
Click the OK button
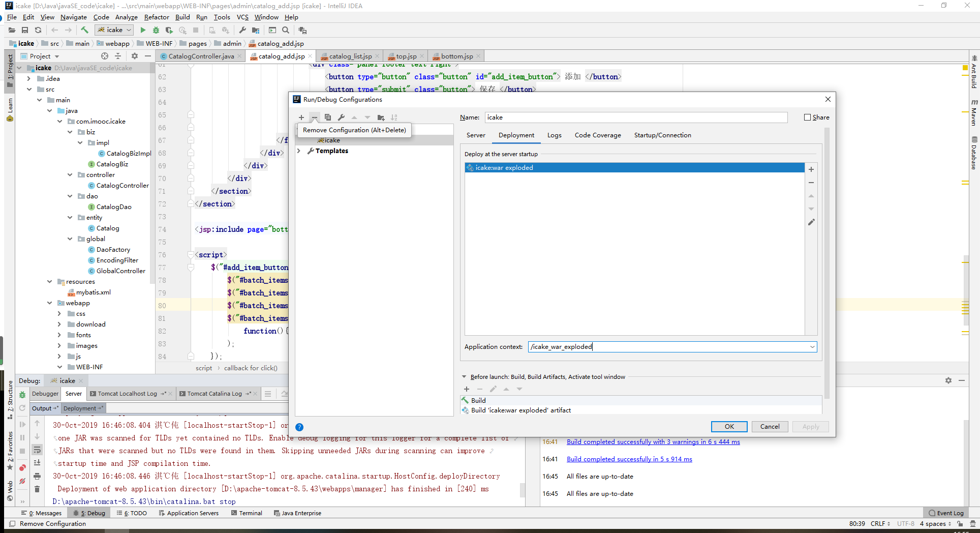point(729,427)
